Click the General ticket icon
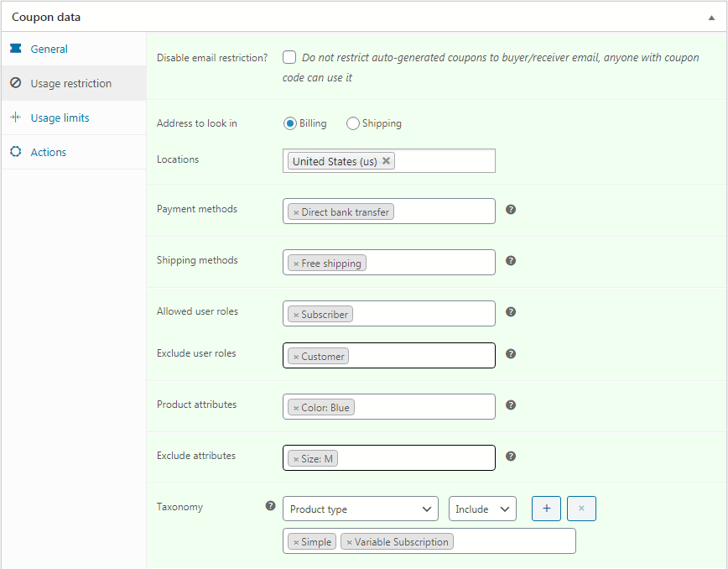 (x=16, y=49)
